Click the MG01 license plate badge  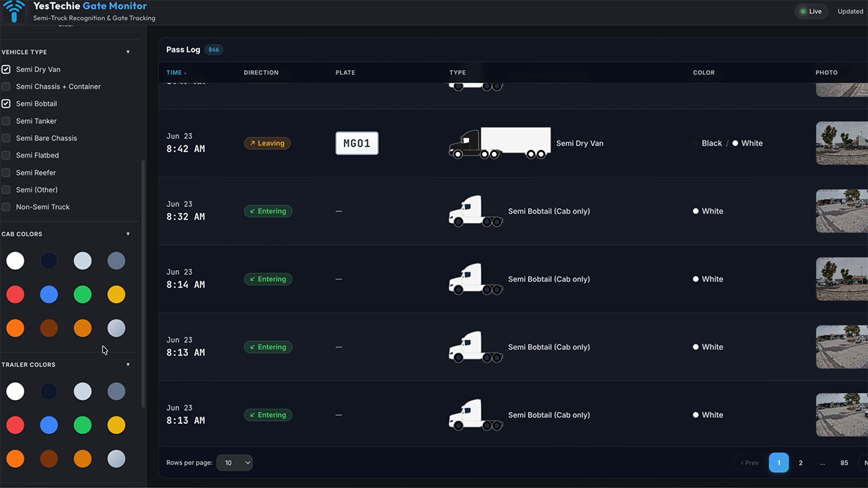click(357, 143)
